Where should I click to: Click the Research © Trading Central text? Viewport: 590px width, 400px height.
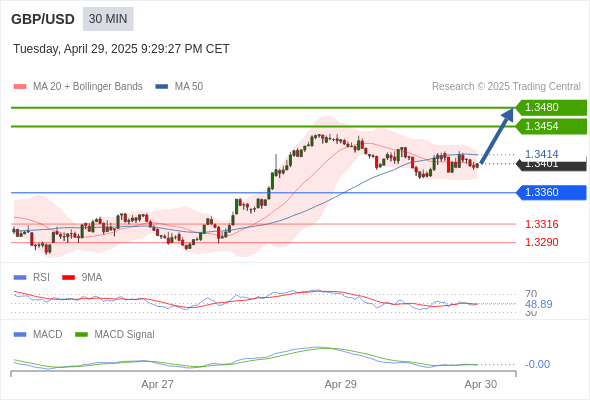point(506,87)
